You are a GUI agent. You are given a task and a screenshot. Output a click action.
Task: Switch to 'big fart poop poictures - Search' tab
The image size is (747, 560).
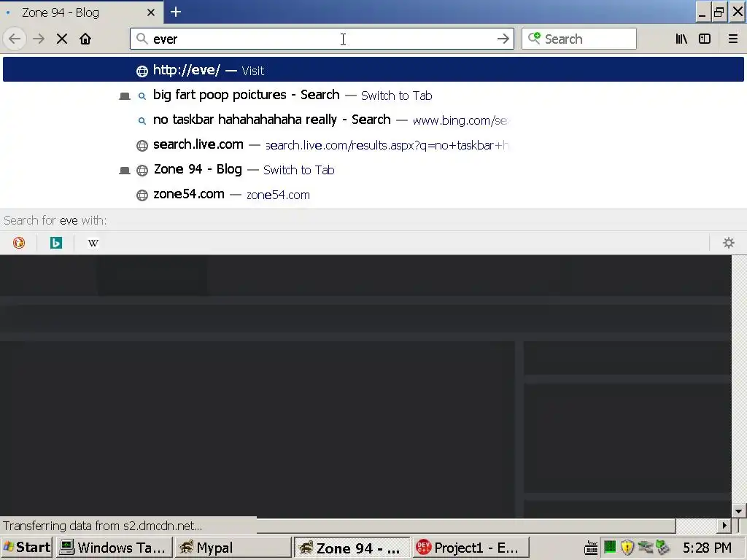pos(373,96)
